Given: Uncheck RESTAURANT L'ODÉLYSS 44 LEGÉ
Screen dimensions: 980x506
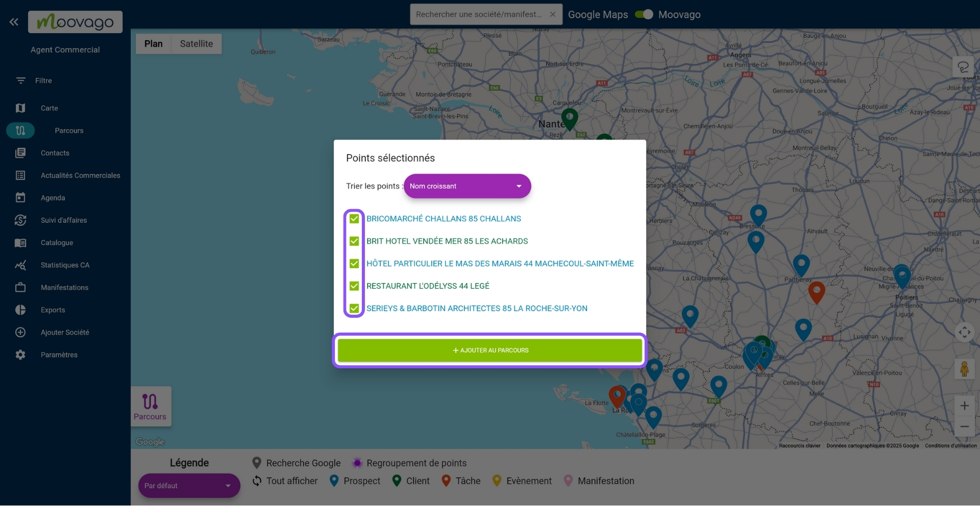Looking at the screenshot, I should click(354, 286).
